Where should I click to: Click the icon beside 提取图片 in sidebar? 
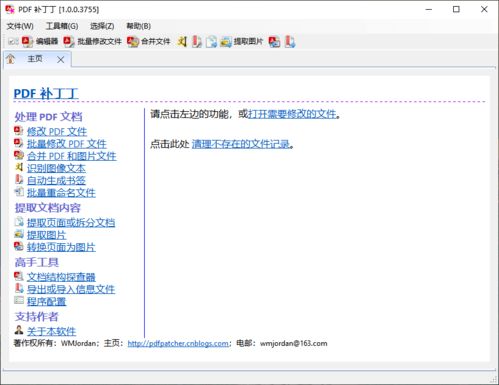pyautogui.click(x=19, y=234)
